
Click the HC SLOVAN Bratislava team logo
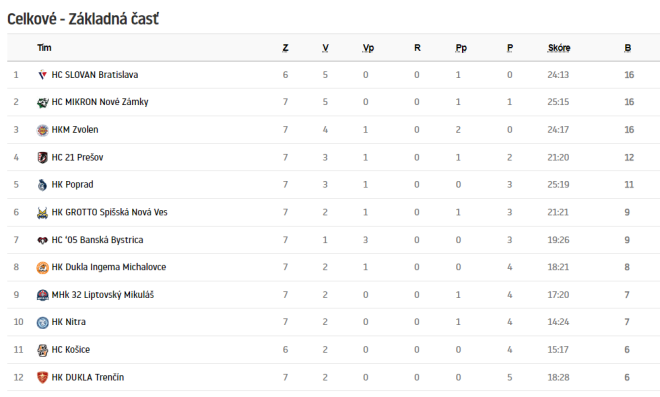[x=42, y=75]
